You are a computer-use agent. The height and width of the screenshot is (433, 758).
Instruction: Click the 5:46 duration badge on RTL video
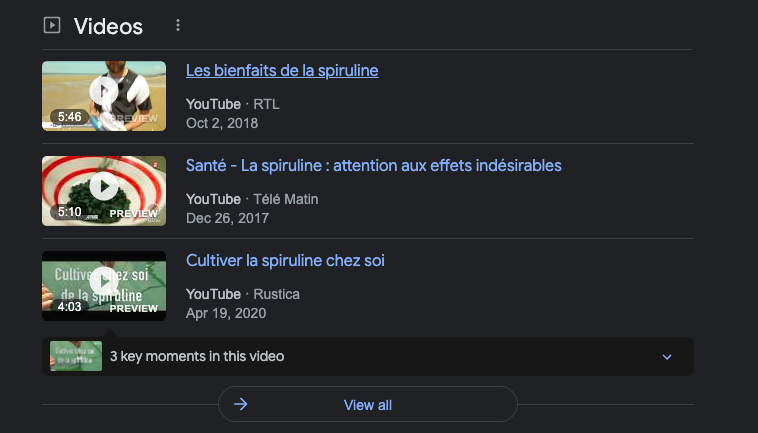pyautogui.click(x=70, y=116)
